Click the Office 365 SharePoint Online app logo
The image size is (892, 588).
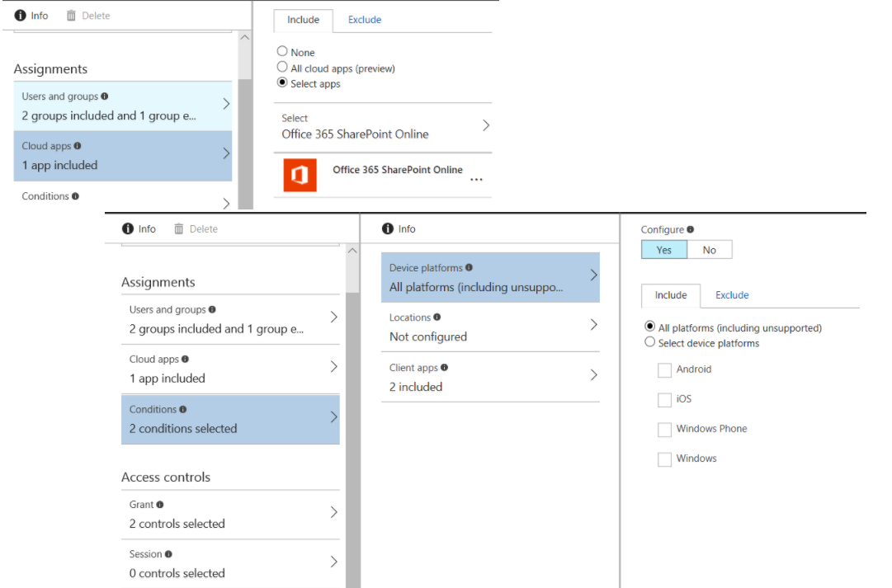[300, 175]
